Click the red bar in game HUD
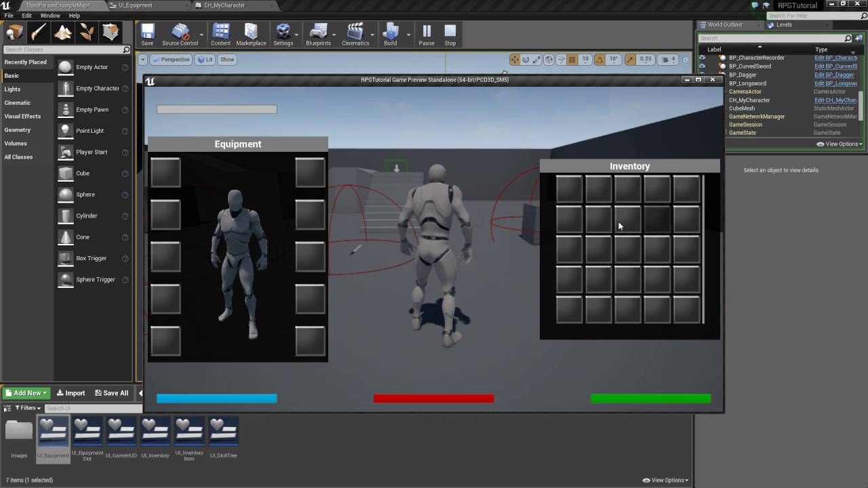 433,399
